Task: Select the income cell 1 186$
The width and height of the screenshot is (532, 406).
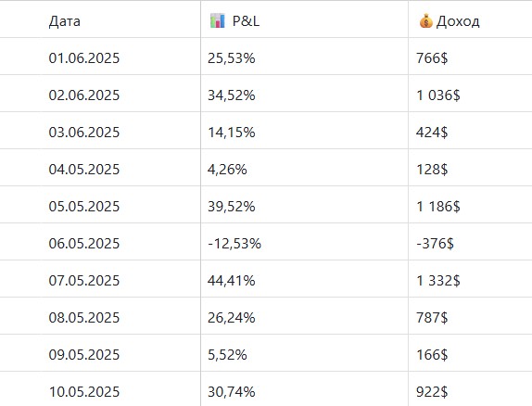Action: pyautogui.click(x=438, y=206)
